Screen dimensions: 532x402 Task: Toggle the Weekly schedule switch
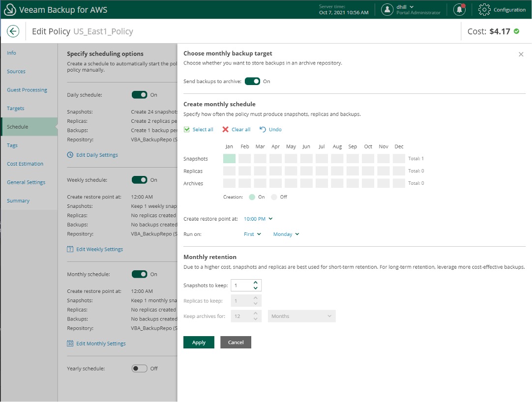[x=139, y=180]
